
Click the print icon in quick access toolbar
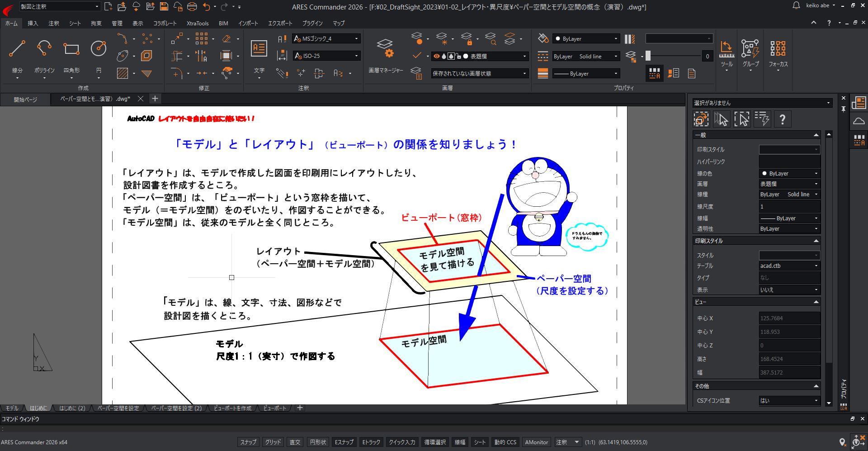click(x=192, y=6)
